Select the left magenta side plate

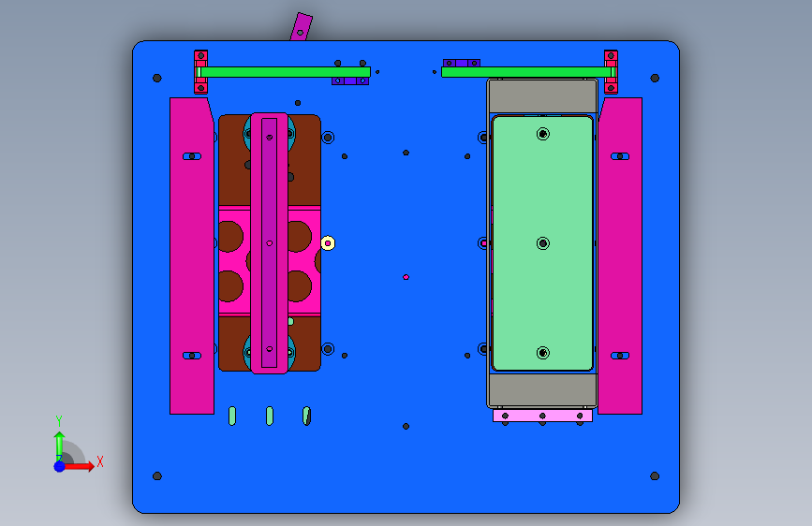(192, 256)
